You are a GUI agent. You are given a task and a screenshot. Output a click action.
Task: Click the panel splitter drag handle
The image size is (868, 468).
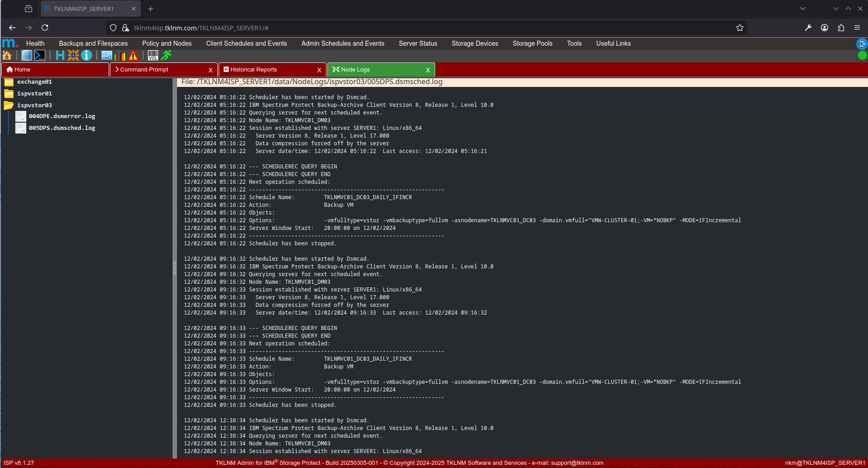point(174,268)
